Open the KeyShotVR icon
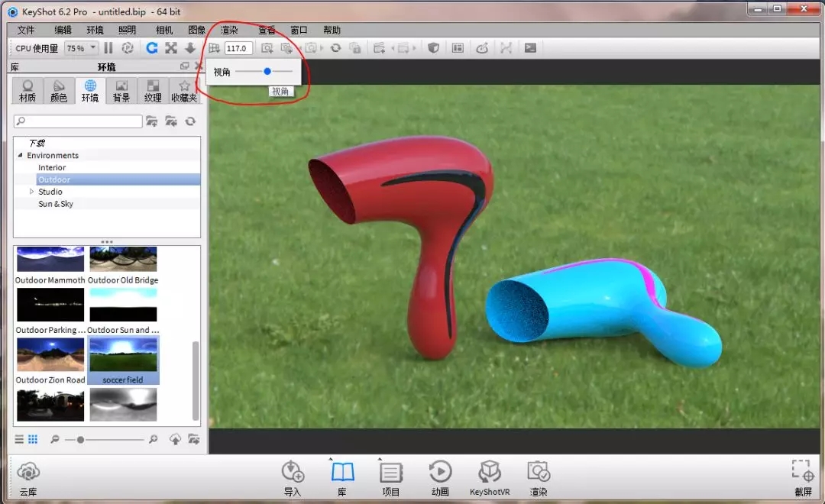The height and width of the screenshot is (504, 825). click(x=490, y=472)
